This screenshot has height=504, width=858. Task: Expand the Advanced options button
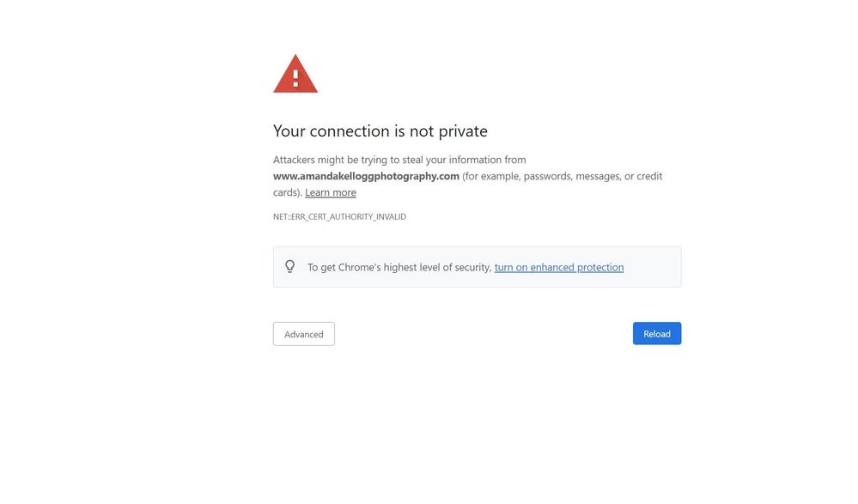(x=303, y=334)
